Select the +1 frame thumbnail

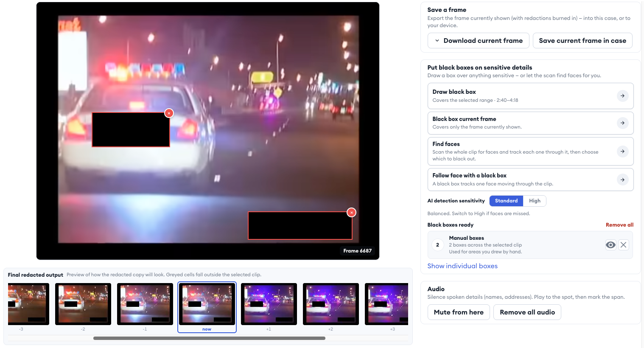[269, 304]
